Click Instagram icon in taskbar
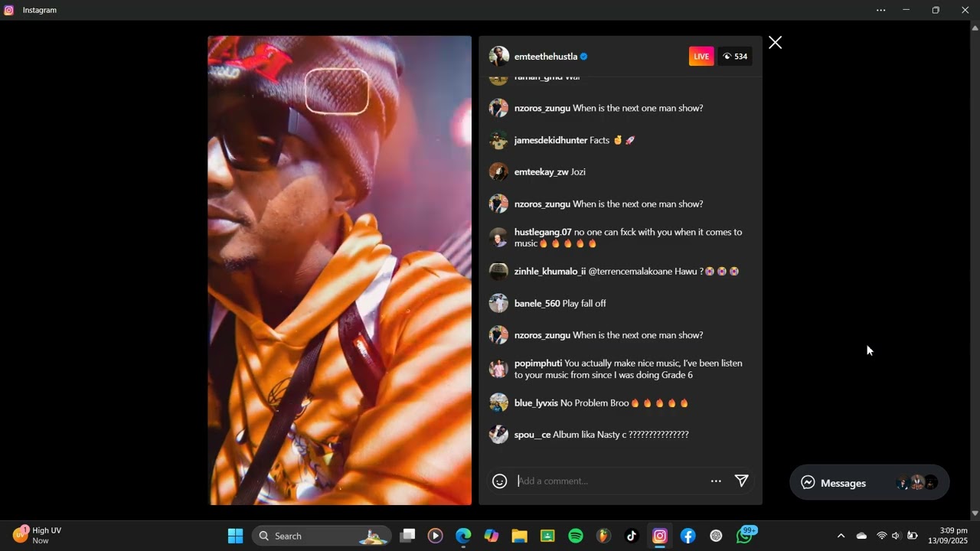 (660, 536)
